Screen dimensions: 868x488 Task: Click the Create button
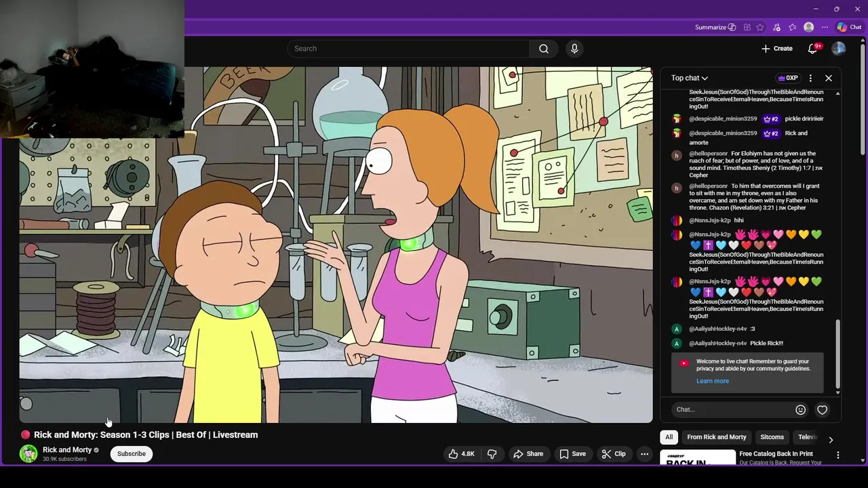(777, 49)
